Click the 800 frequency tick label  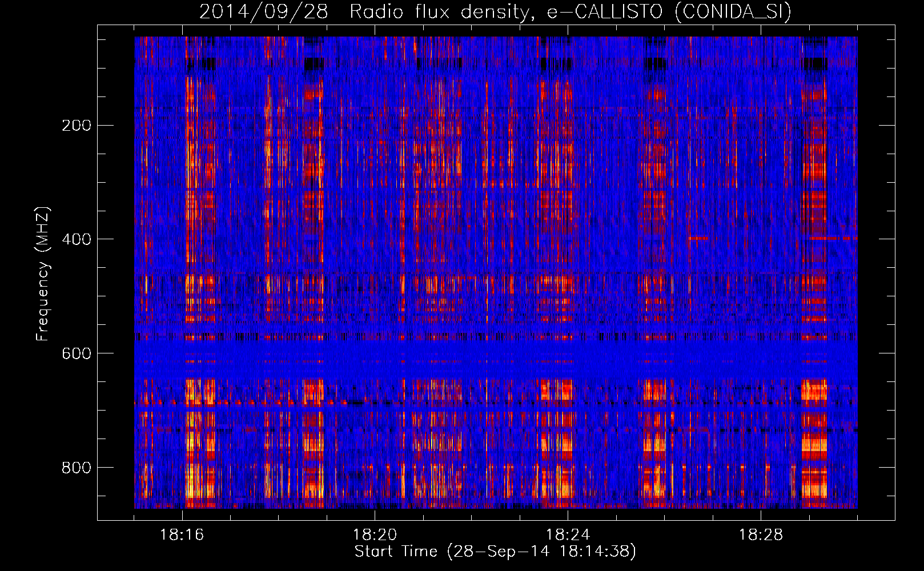77,468
